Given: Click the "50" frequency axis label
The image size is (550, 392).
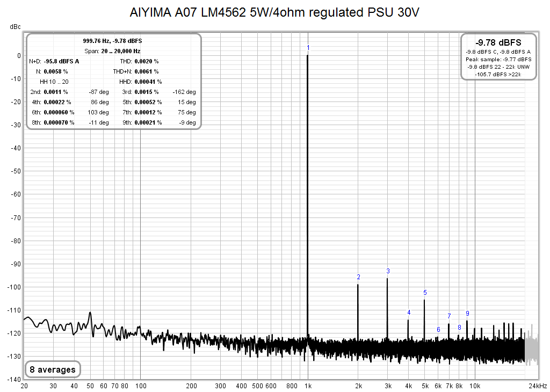Looking at the screenshot, I should tap(90, 386).
